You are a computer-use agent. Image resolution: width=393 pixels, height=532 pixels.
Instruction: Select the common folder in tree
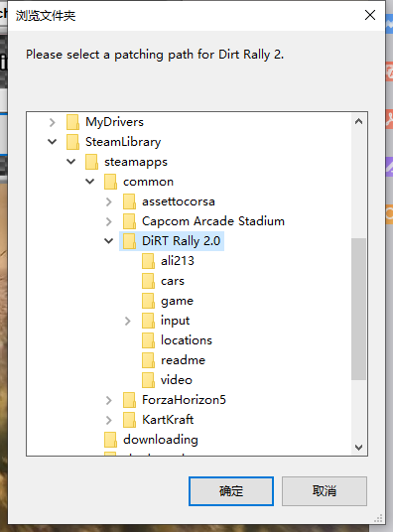(x=148, y=182)
